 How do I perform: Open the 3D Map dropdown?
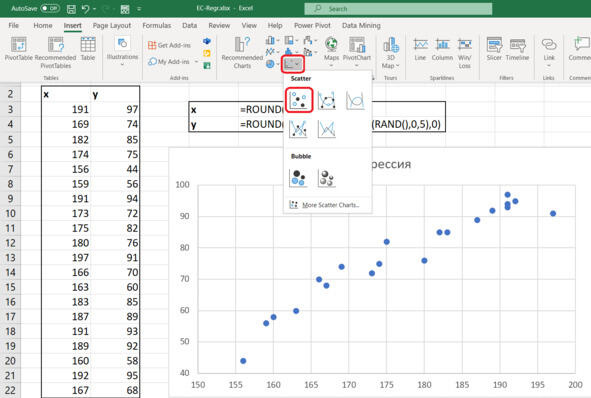(x=390, y=53)
